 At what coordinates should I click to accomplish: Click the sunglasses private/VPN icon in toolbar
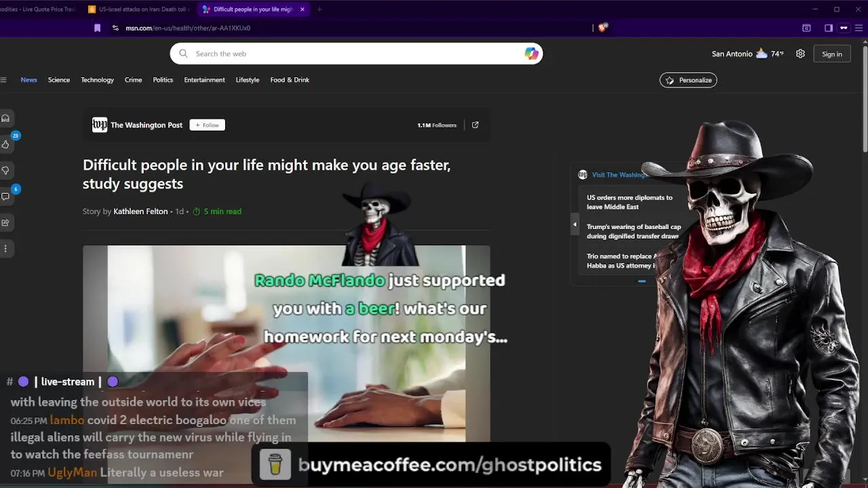tap(844, 28)
